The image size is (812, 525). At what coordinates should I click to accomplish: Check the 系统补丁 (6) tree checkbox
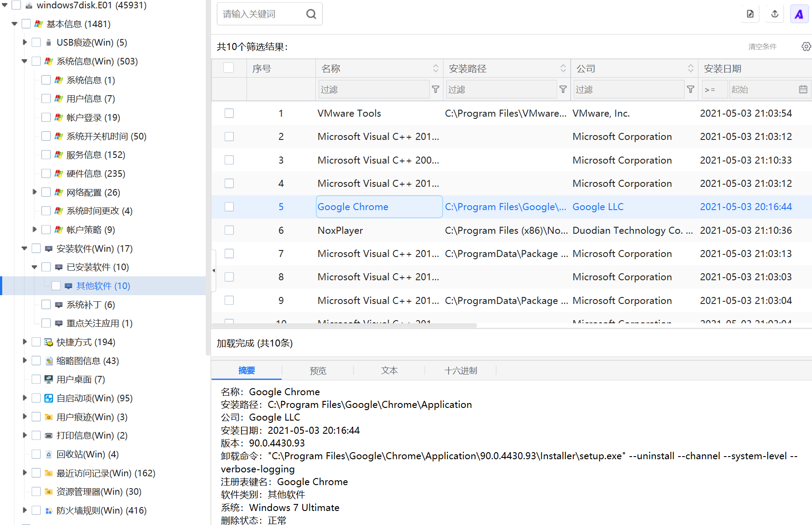click(x=46, y=304)
